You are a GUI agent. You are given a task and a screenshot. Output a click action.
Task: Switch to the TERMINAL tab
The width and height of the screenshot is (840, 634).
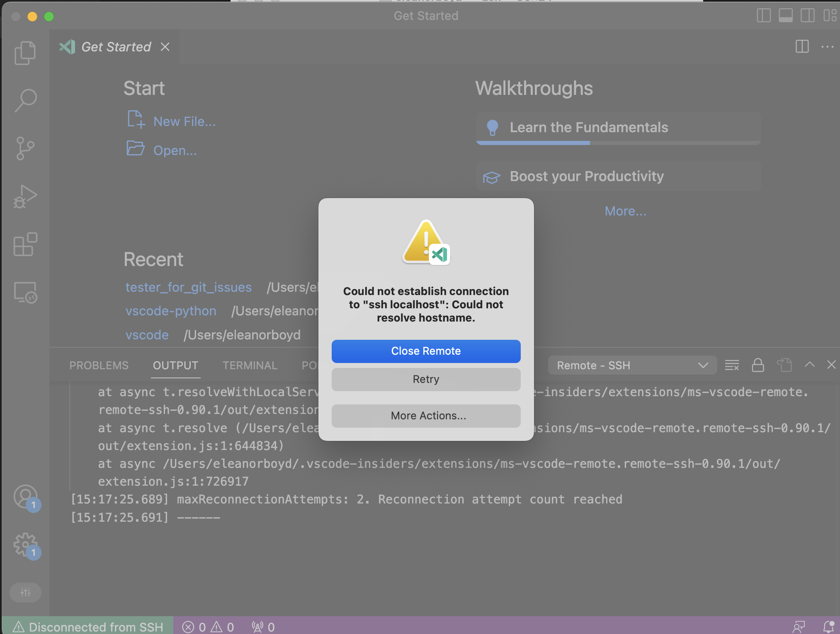point(250,365)
